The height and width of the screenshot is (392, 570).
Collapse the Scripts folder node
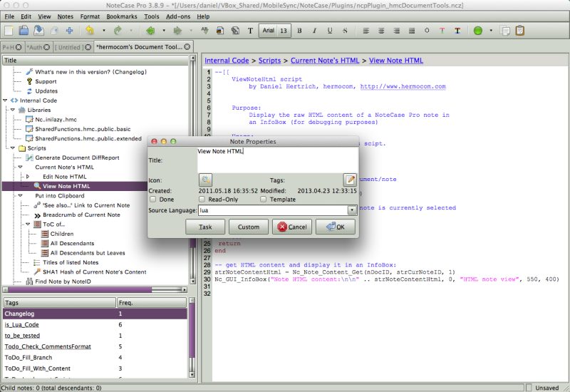tap(13, 148)
